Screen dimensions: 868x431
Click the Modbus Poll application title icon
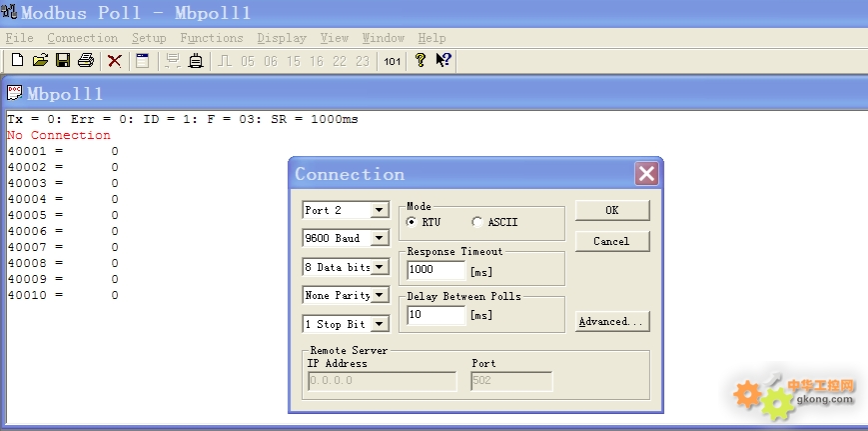9,12
